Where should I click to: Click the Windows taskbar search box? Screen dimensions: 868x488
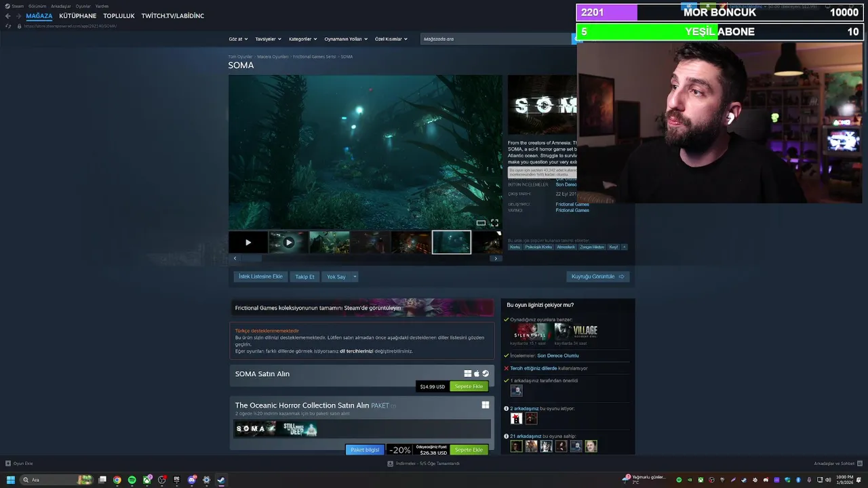coord(58,480)
